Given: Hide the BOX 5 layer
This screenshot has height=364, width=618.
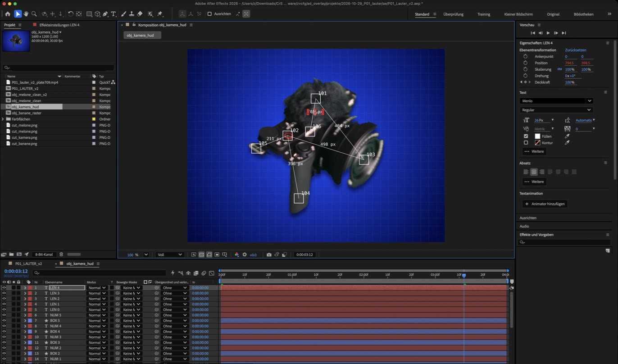Looking at the screenshot, I should pyautogui.click(x=4, y=321).
